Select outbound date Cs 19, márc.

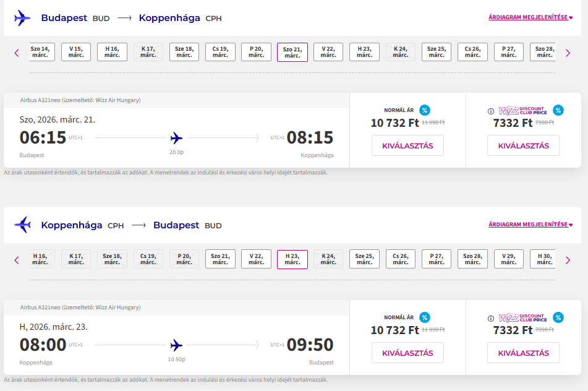point(220,52)
